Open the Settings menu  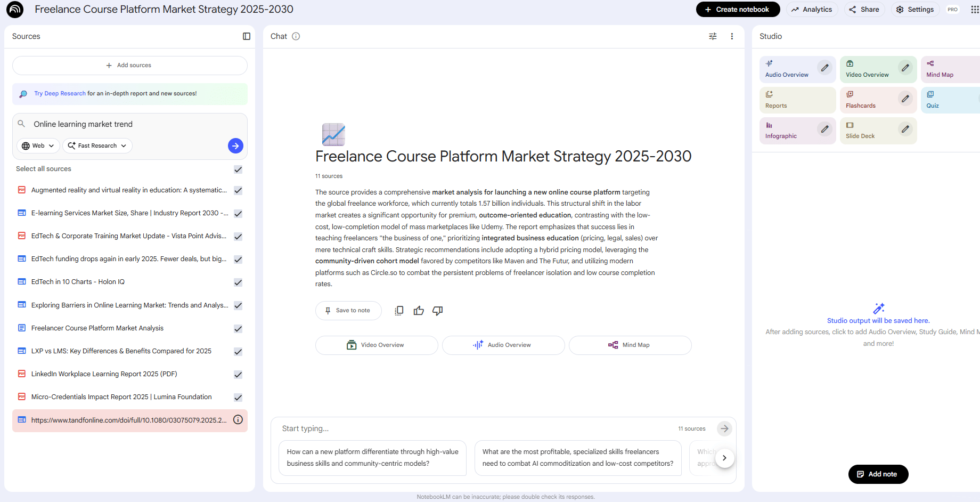click(x=915, y=10)
